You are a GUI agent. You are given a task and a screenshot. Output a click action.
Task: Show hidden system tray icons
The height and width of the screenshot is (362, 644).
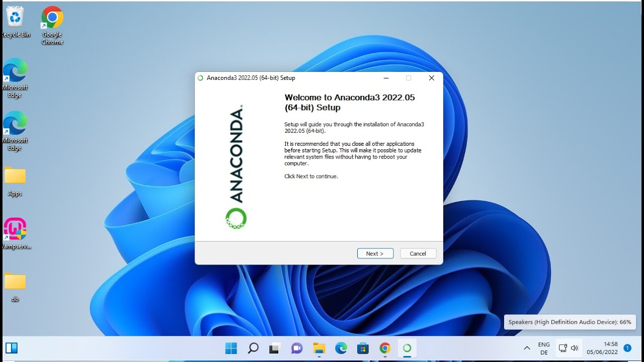(527, 348)
